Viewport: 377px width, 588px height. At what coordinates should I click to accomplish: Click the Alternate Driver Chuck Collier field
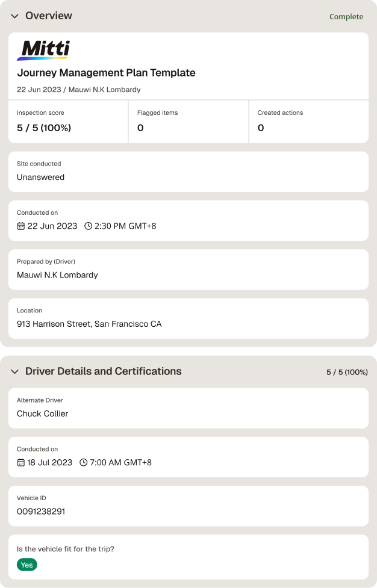tap(188, 408)
